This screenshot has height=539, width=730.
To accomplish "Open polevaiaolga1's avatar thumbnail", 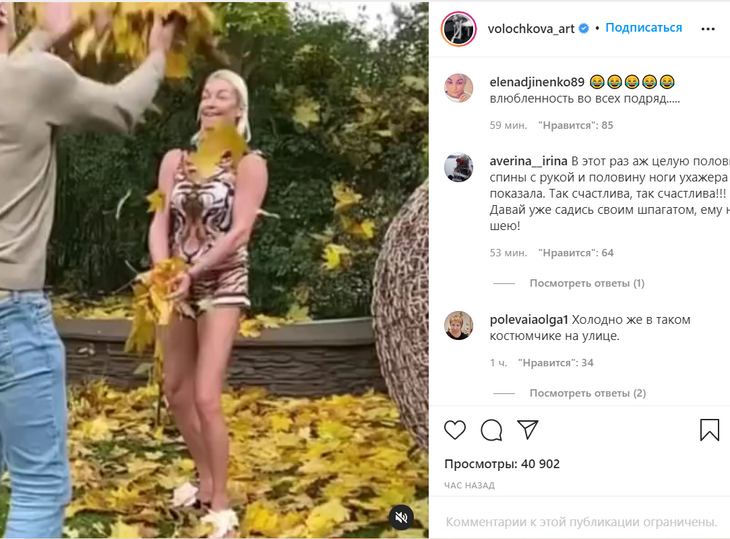I will tap(458, 326).
